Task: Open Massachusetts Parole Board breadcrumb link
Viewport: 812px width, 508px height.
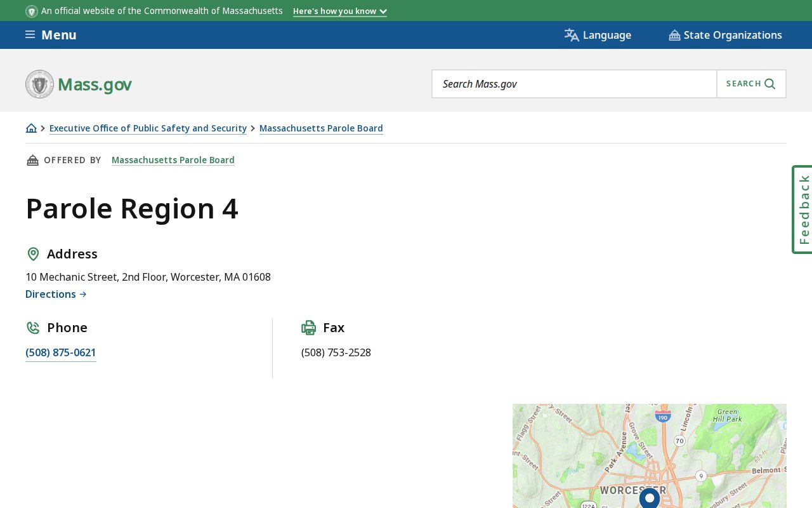Action: pyautogui.click(x=321, y=128)
